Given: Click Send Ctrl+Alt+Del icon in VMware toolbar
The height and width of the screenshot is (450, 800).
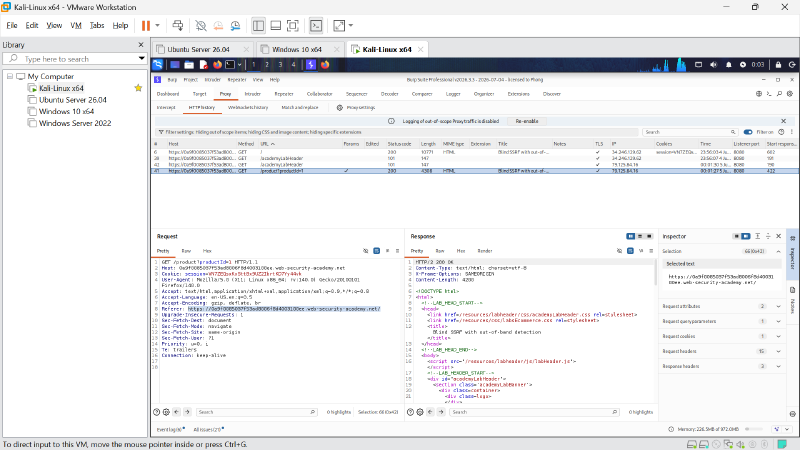Looking at the screenshot, I should click(x=178, y=26).
